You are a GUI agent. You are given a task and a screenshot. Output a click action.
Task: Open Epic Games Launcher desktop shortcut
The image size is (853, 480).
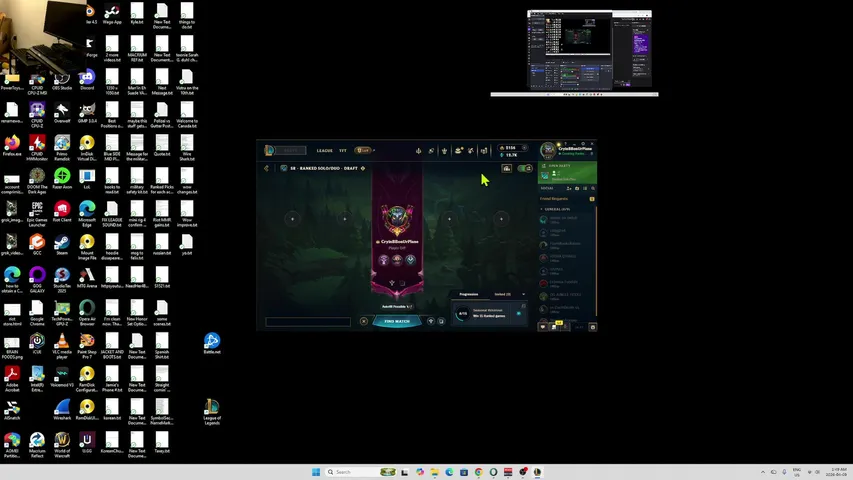pyautogui.click(x=37, y=214)
